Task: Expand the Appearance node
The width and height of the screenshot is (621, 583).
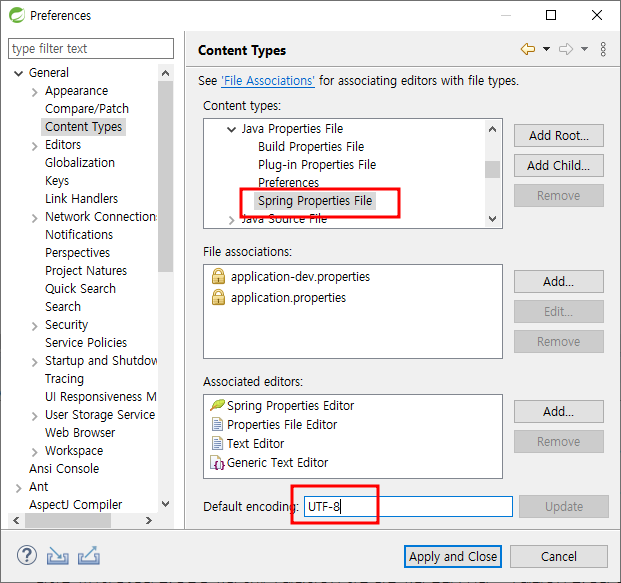Action: (34, 92)
